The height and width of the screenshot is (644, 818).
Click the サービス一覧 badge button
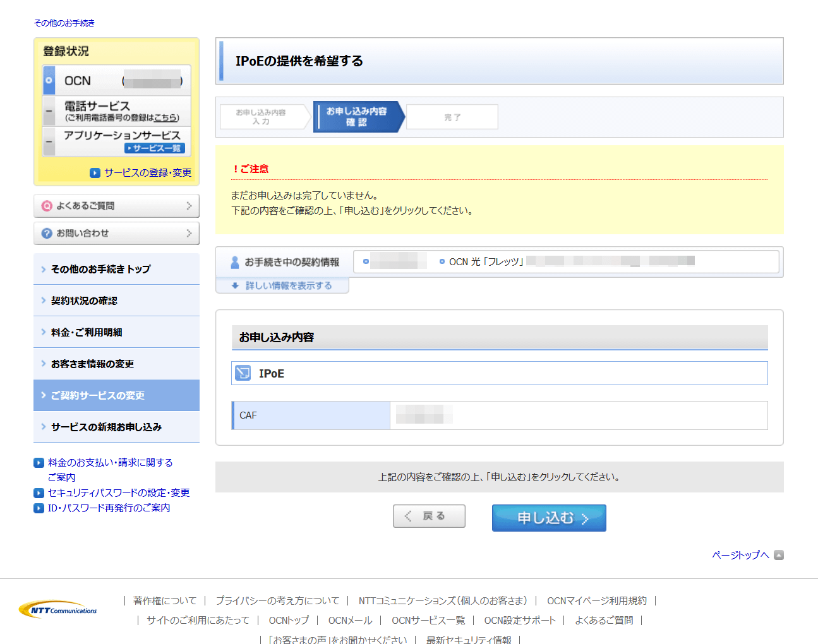click(155, 148)
